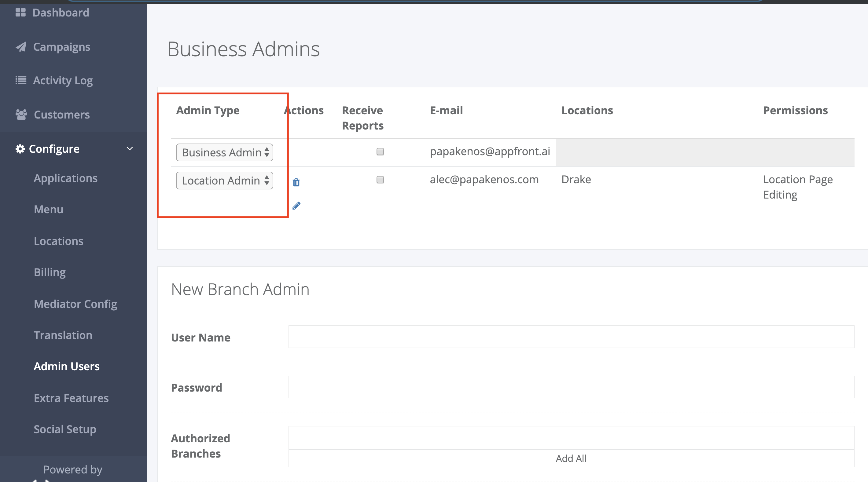Open Translation settings
This screenshot has height=482, width=868.
click(x=63, y=335)
